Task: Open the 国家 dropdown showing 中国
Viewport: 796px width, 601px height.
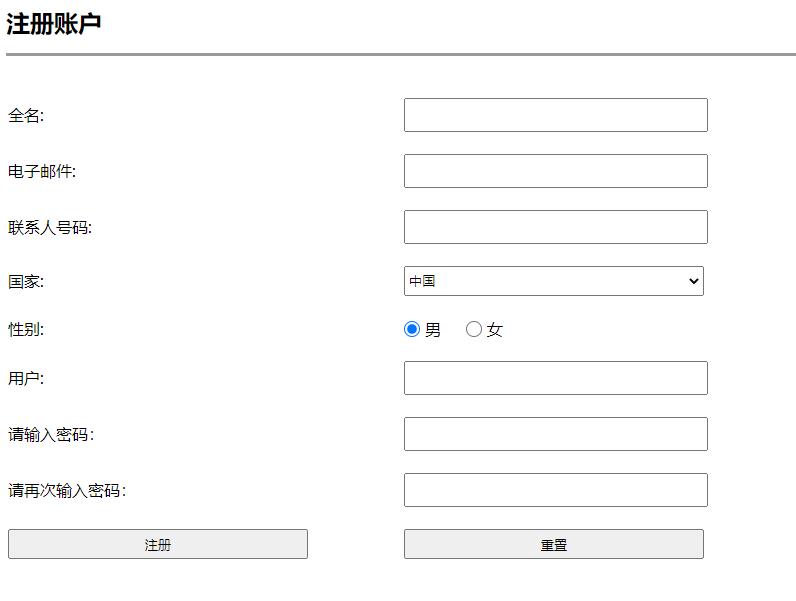Action: point(553,281)
